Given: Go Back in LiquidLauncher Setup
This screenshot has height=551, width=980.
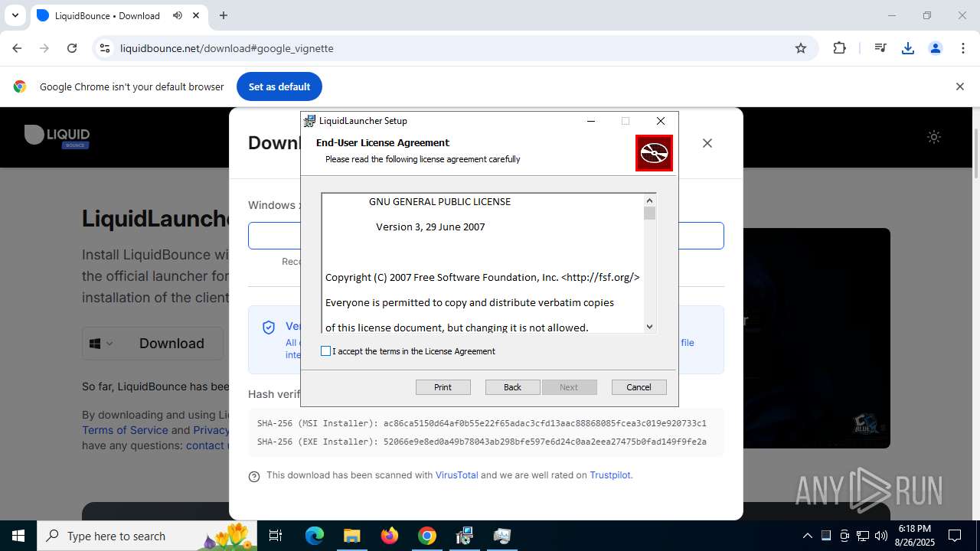Looking at the screenshot, I should 513,387.
